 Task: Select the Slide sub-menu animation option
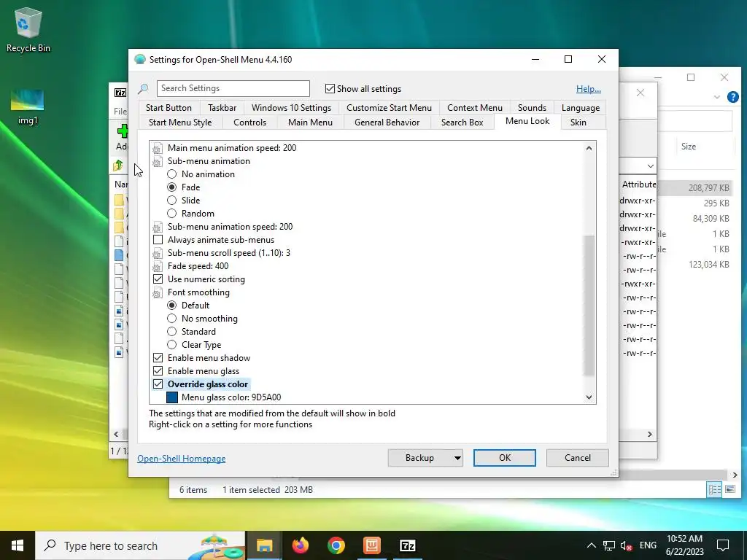pyautogui.click(x=172, y=201)
